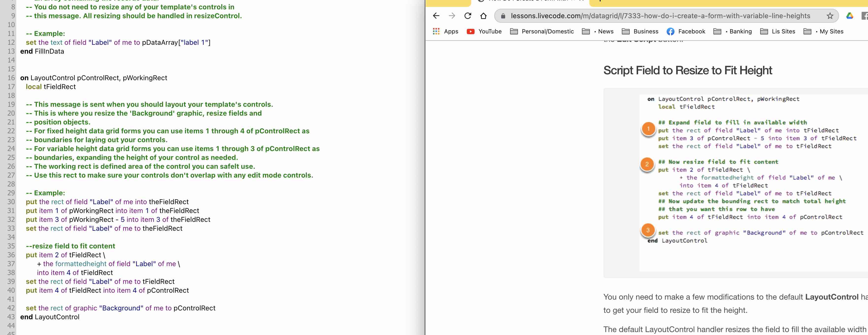The width and height of the screenshot is (868, 335).
Task: Click the lessons.livecode.com address bar
Action: tap(660, 16)
